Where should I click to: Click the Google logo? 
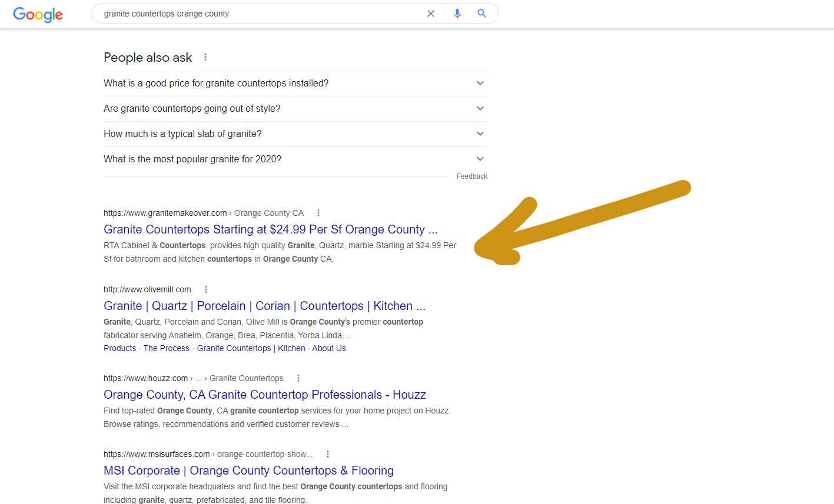click(38, 14)
